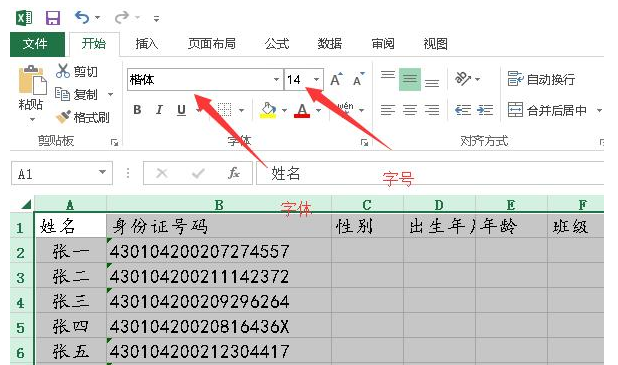Expand the font size 14 dropdown
The height and width of the screenshot is (365, 618).
pos(316,80)
